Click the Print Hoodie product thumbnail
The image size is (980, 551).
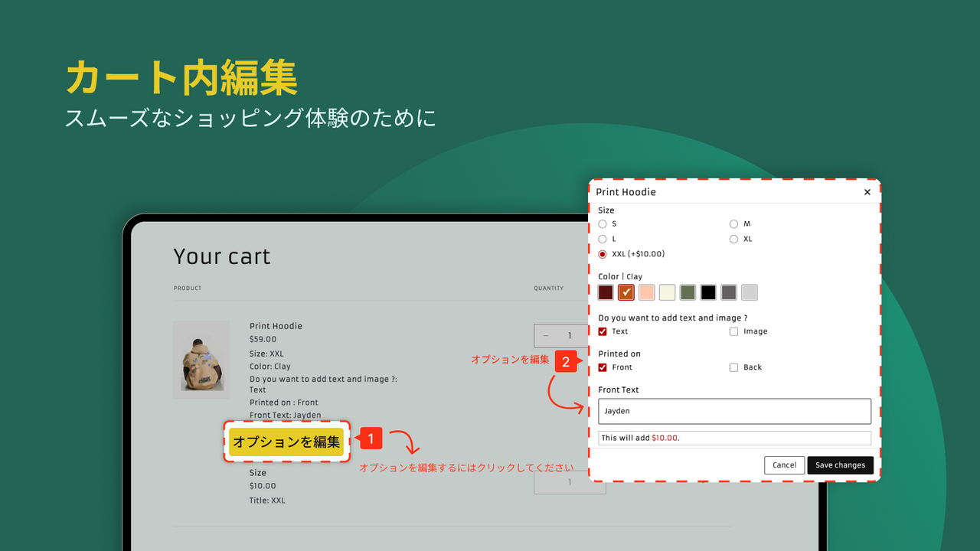click(201, 360)
